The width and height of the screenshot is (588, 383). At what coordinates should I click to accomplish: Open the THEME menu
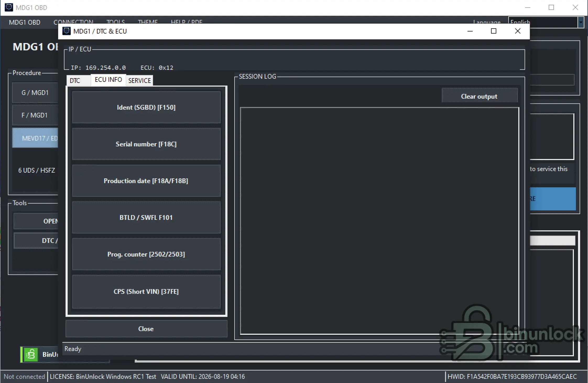pyautogui.click(x=148, y=22)
